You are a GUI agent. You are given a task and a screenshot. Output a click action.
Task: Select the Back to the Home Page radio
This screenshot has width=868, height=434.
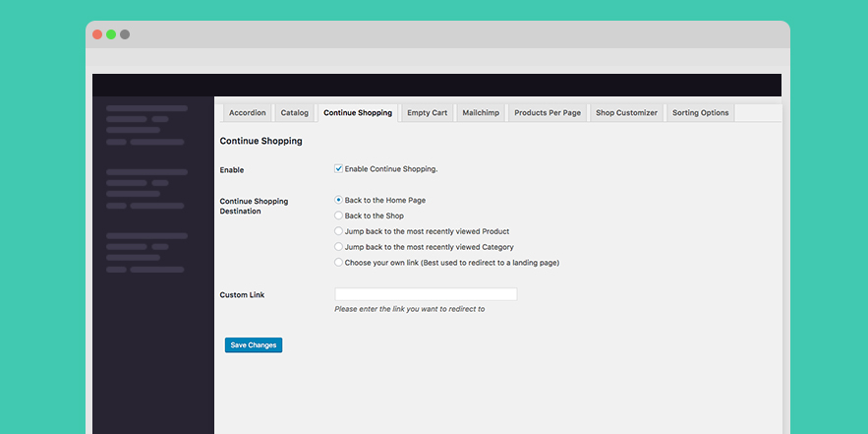(x=339, y=200)
